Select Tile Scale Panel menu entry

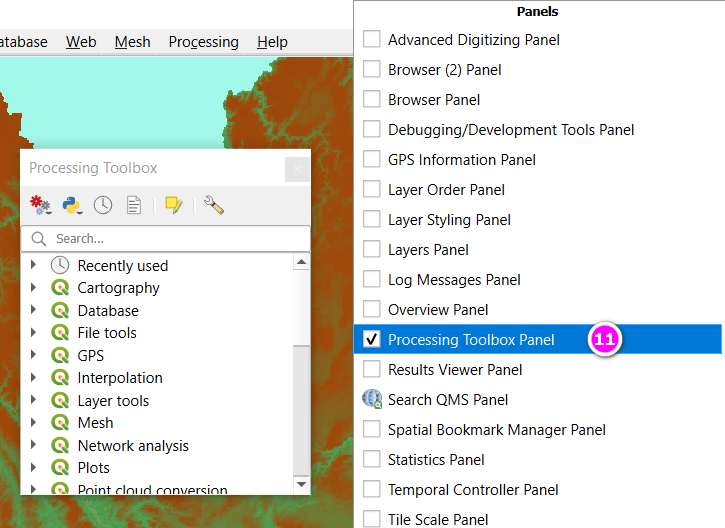pyautogui.click(x=538, y=519)
